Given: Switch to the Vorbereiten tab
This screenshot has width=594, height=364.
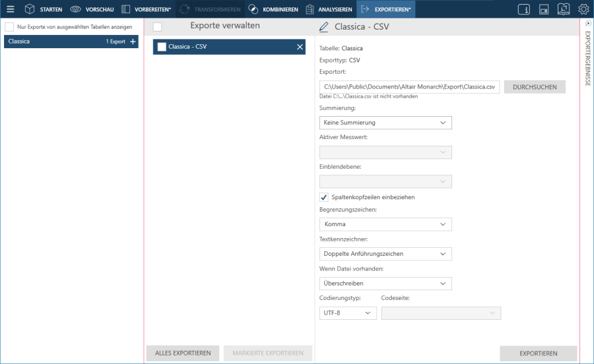Looking at the screenshot, I should 146,9.
